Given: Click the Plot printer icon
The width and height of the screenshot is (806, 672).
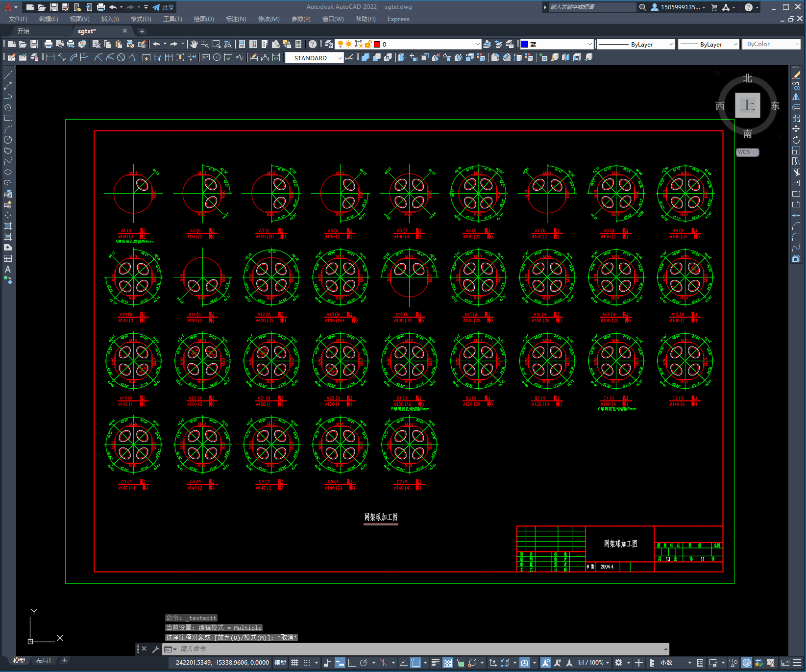Looking at the screenshot, I should click(49, 44).
